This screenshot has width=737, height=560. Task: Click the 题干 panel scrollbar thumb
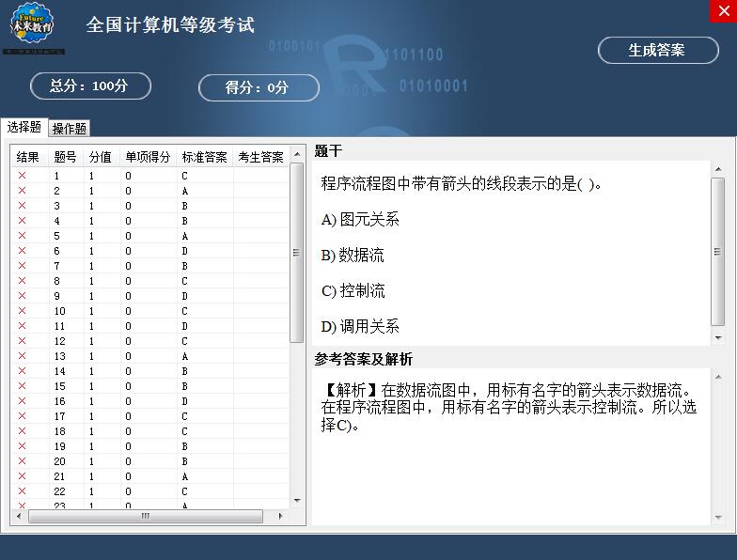718,252
